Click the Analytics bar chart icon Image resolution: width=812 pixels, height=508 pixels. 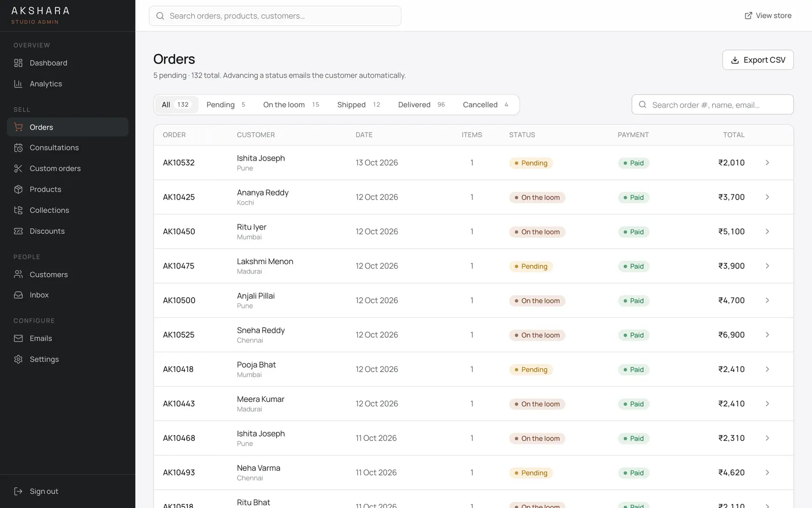(18, 84)
